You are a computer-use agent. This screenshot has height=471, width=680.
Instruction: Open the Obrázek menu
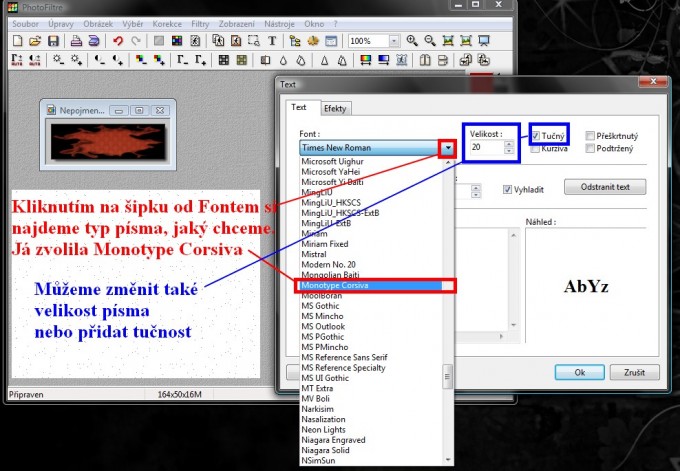tap(98, 24)
